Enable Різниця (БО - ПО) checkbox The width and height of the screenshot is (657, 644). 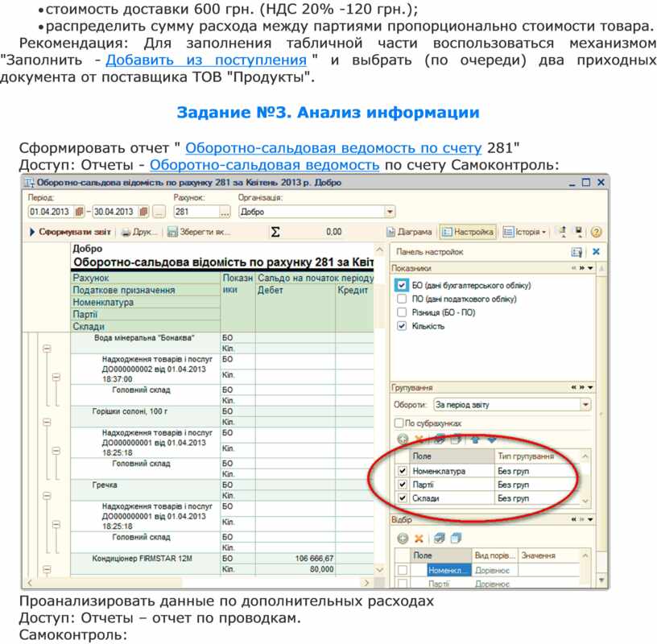point(402,312)
